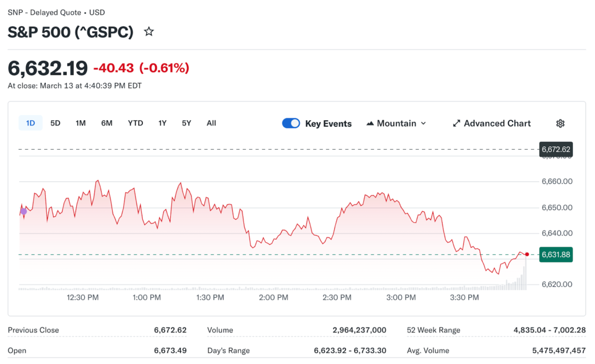Toggle the Key Events switch off

click(x=291, y=123)
